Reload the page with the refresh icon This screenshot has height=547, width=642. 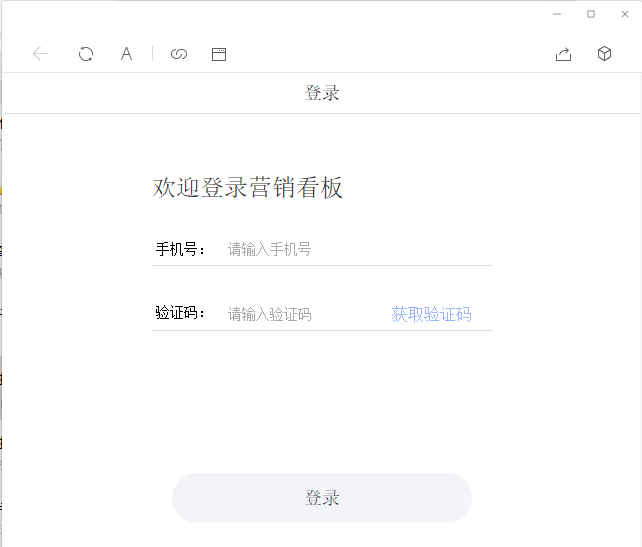click(x=86, y=54)
